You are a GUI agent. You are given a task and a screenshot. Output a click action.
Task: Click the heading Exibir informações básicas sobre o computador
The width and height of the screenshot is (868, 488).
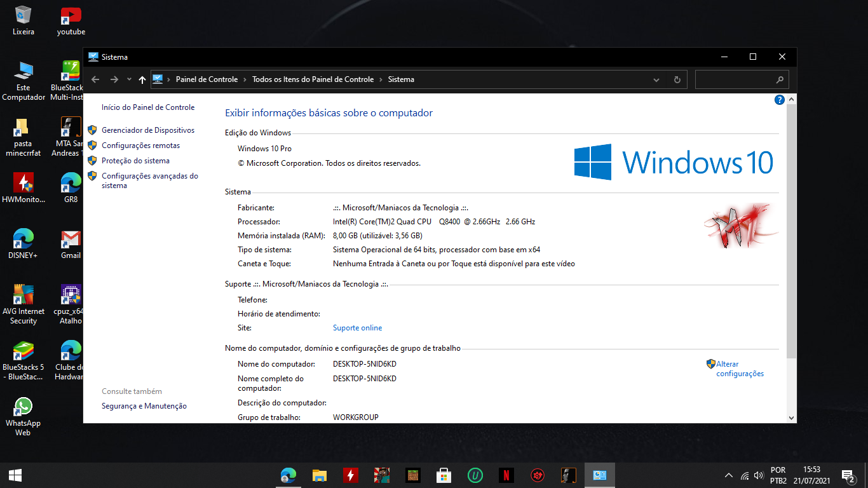point(329,113)
